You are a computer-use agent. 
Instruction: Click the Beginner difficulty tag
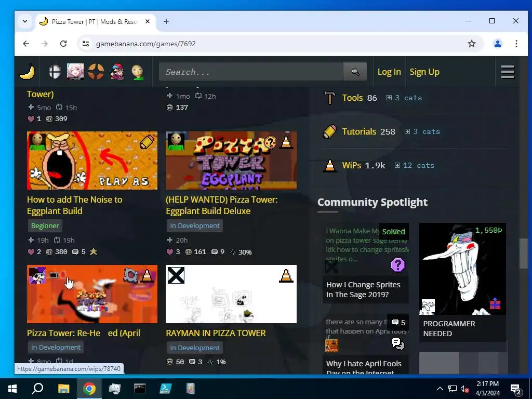click(x=45, y=225)
